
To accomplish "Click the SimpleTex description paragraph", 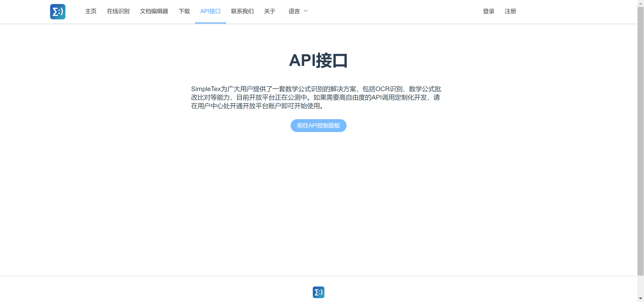I will [x=316, y=97].
